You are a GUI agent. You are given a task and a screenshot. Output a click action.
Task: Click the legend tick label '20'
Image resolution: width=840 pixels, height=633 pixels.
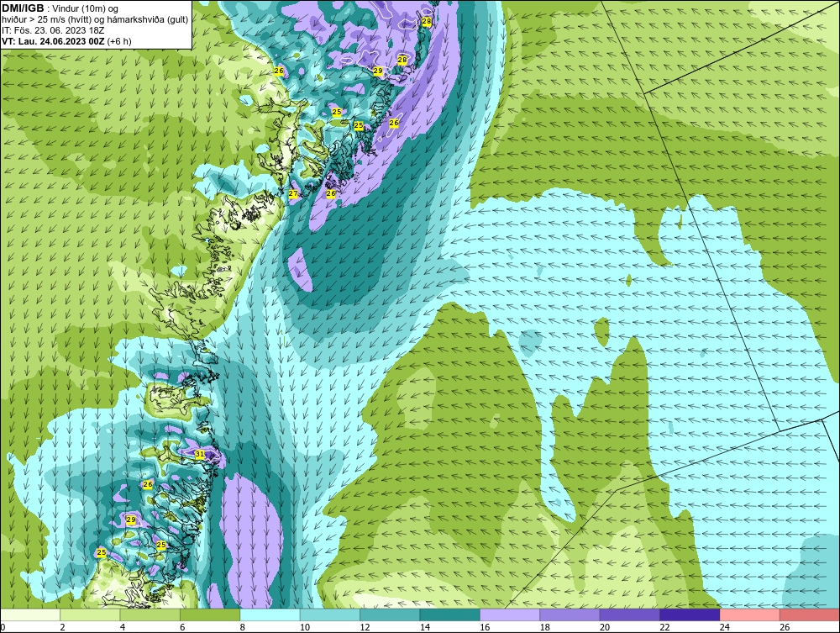pyautogui.click(x=605, y=627)
